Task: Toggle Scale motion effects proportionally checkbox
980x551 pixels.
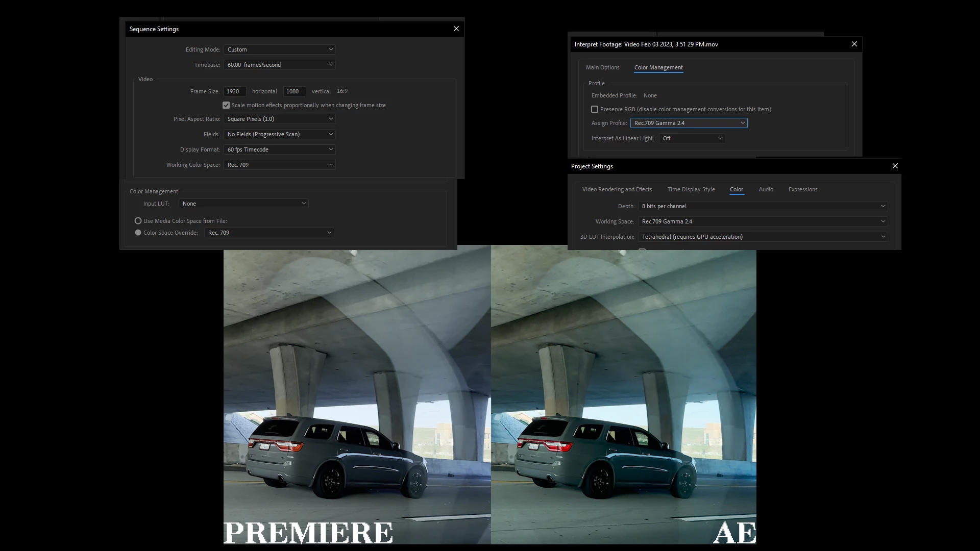Action: point(226,106)
